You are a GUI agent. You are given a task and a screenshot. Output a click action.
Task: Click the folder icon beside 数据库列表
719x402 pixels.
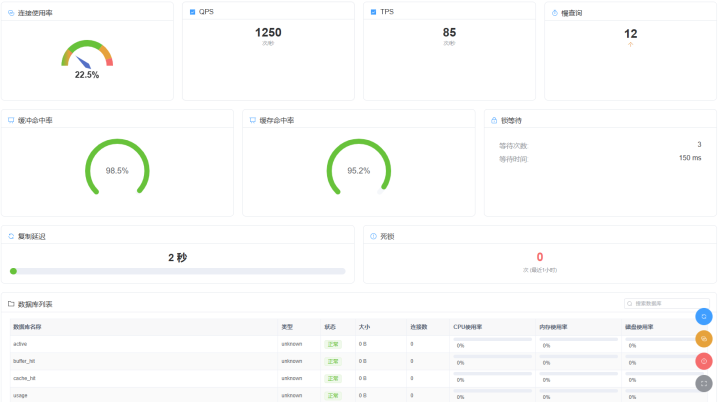click(x=11, y=303)
